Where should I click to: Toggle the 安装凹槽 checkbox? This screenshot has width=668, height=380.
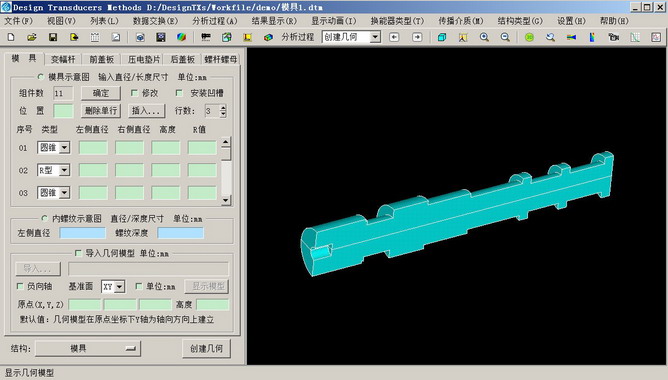point(179,93)
